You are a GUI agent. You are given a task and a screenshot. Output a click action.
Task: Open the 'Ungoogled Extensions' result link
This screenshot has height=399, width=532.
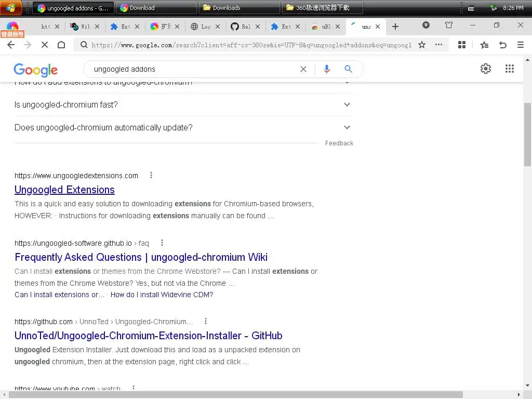[x=64, y=190]
